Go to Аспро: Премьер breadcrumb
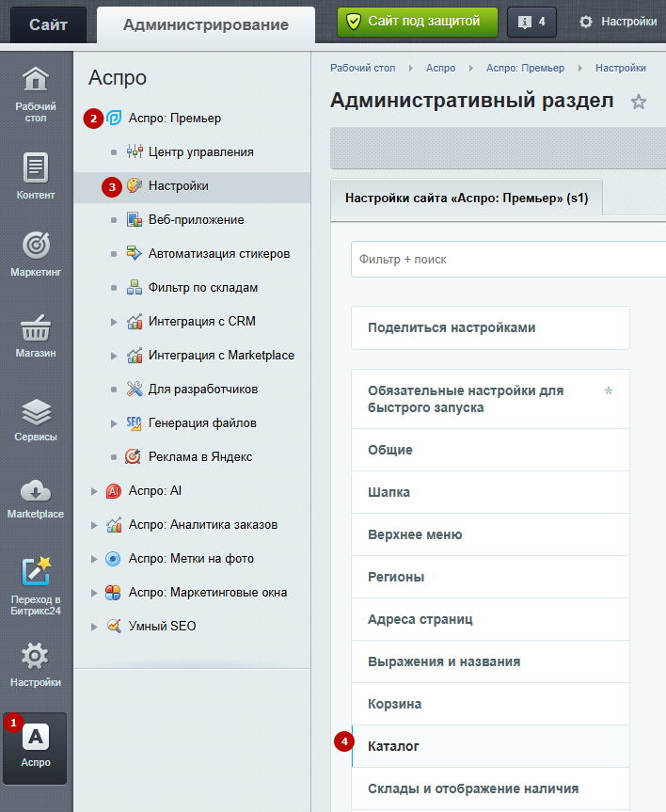This screenshot has height=812, width=666. (525, 68)
